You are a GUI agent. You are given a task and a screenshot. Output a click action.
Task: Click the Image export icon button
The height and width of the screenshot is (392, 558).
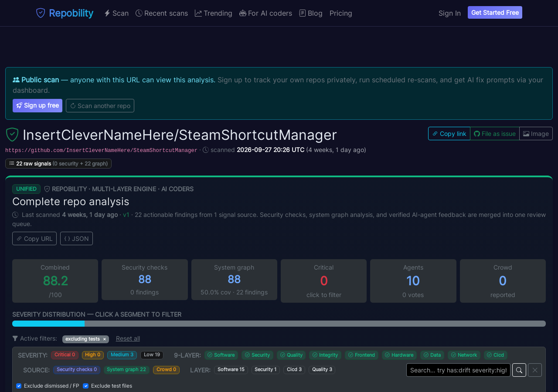coord(536,134)
